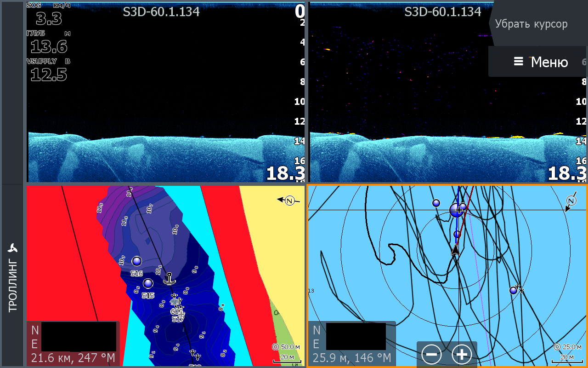
Task: Select the boat position arrow icon
Action: click(x=455, y=250)
